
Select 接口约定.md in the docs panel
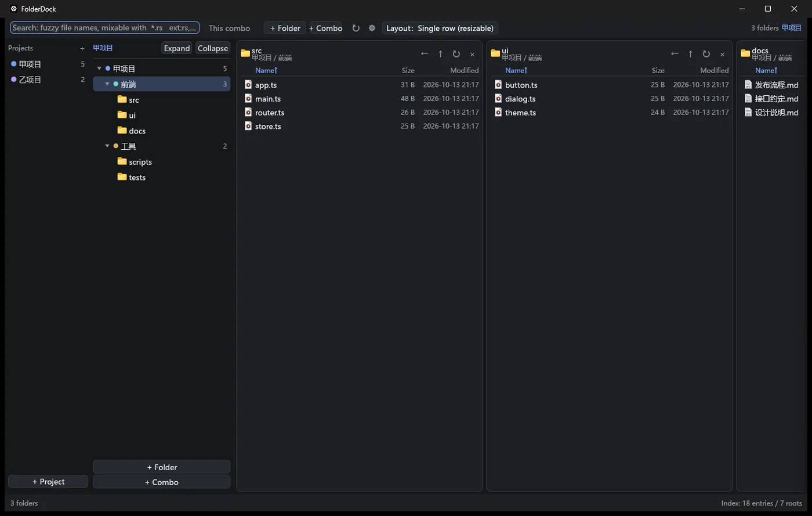tap(777, 99)
